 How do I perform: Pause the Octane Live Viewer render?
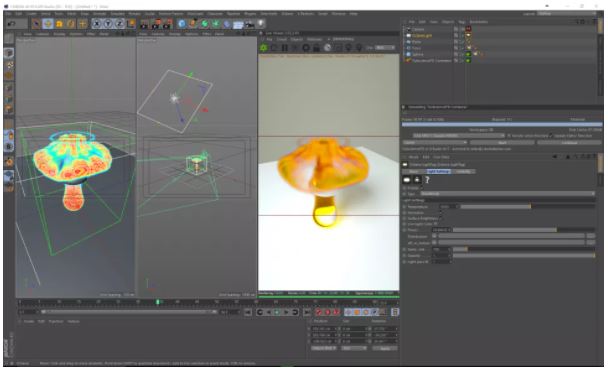tap(285, 48)
